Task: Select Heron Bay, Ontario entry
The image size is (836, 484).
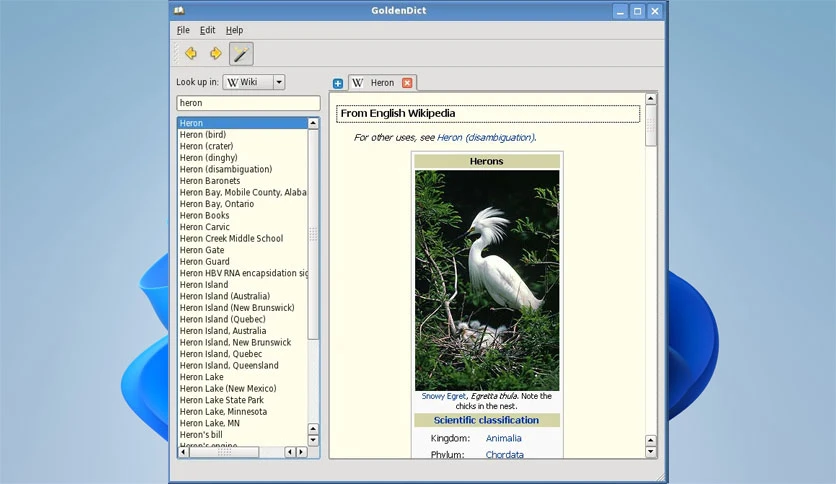Action: [243, 204]
